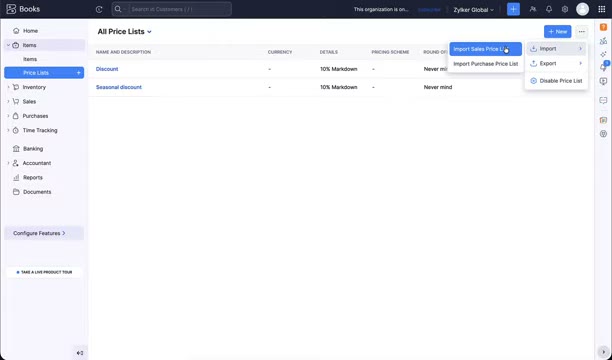Click the Banking building icon in sidebar
The width and height of the screenshot is (612, 360).
click(x=16, y=149)
